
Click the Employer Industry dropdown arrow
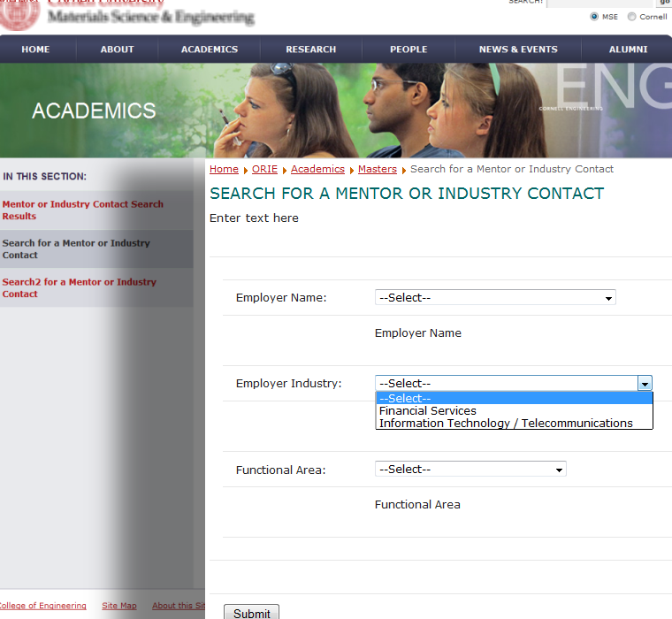click(645, 384)
